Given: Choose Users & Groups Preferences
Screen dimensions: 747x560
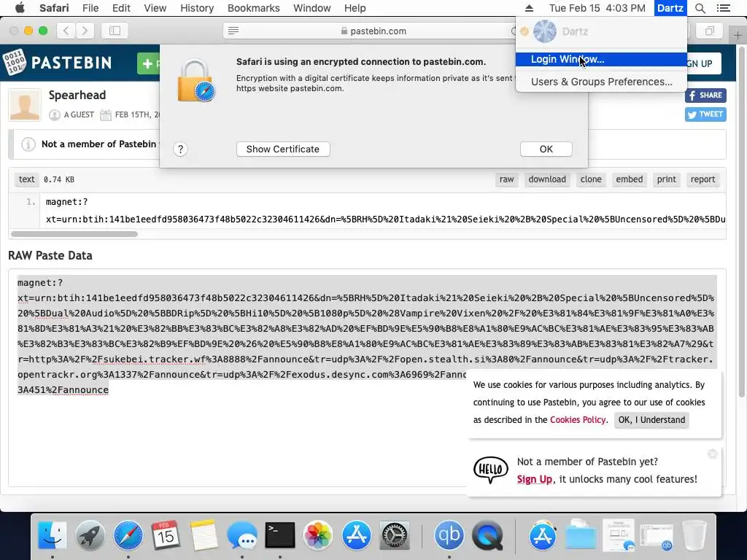Looking at the screenshot, I should click(x=601, y=82).
